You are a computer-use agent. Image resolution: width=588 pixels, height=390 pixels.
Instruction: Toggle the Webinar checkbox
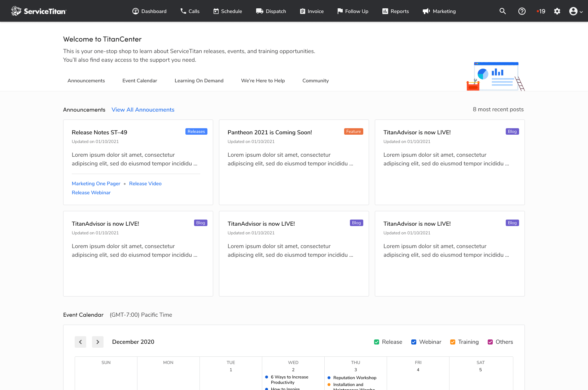tap(414, 342)
